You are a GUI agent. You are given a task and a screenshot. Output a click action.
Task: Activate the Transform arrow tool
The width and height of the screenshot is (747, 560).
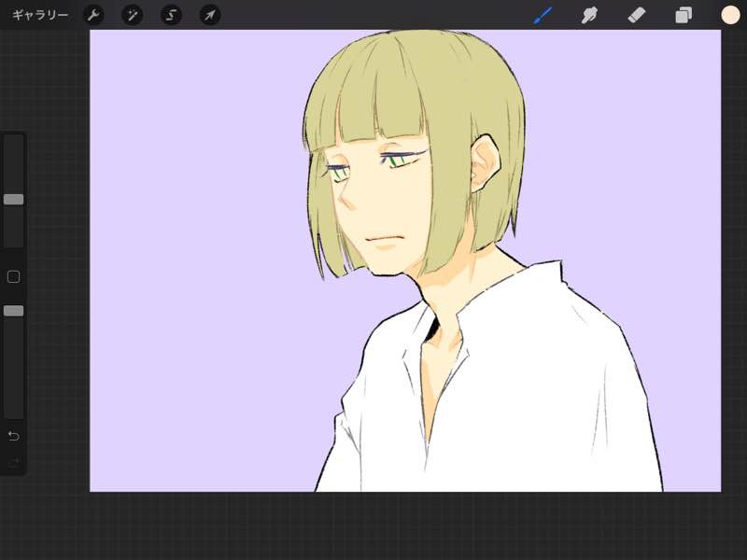pyautogui.click(x=209, y=15)
